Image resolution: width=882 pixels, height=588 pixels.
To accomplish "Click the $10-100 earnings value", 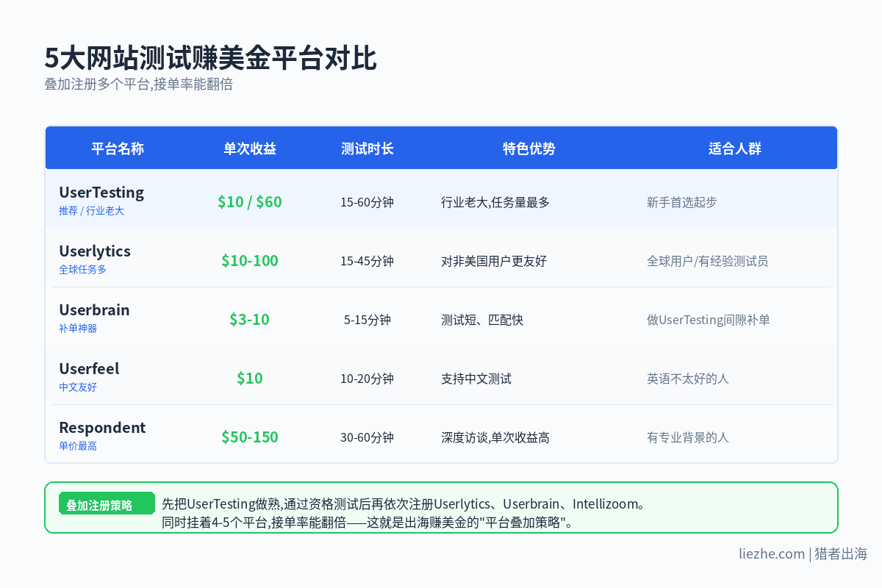I will 250,260.
